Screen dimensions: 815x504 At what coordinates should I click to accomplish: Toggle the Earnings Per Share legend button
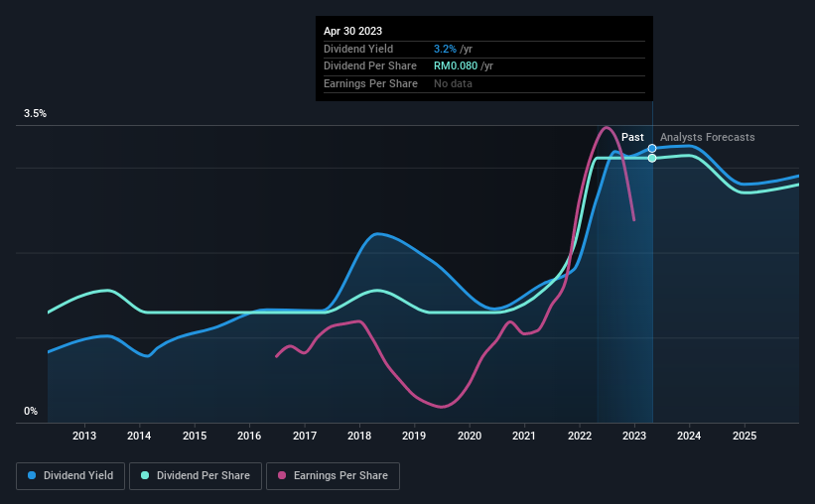(333, 476)
